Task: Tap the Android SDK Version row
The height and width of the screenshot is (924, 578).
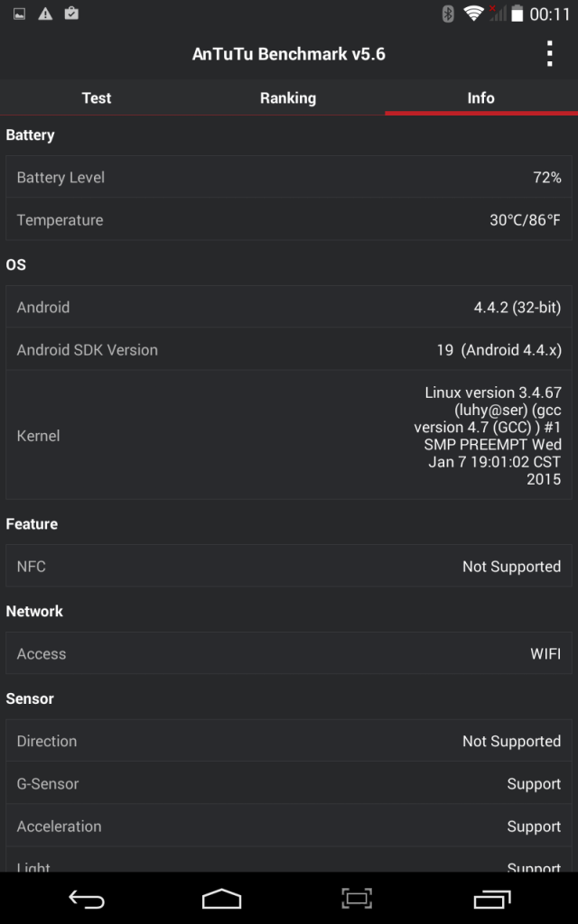Action: pyautogui.click(x=289, y=350)
